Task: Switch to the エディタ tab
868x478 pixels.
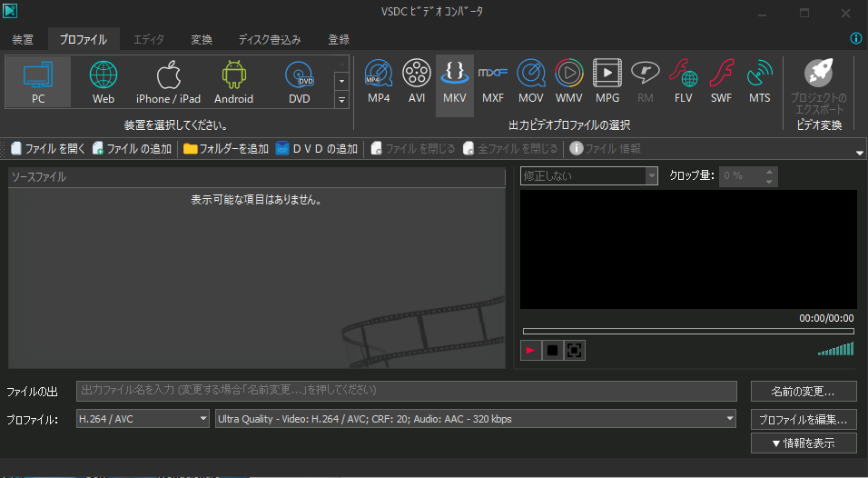Action: click(148, 39)
